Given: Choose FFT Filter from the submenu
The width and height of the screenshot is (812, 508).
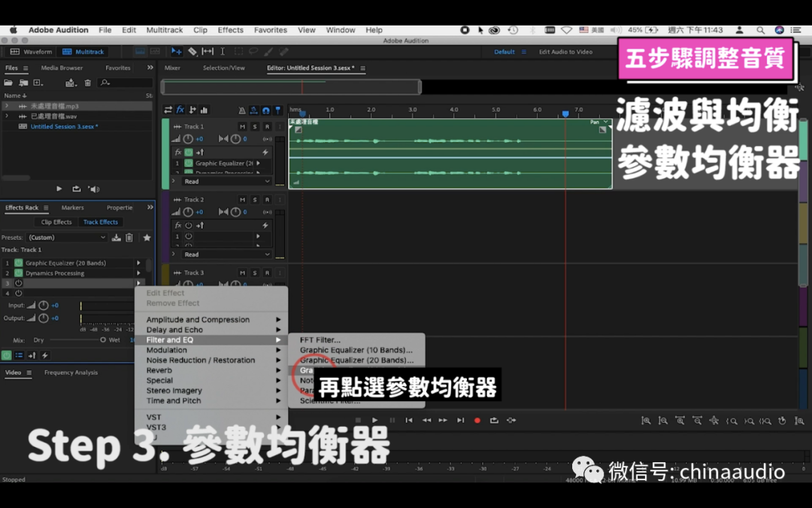Looking at the screenshot, I should (x=356, y=340).
